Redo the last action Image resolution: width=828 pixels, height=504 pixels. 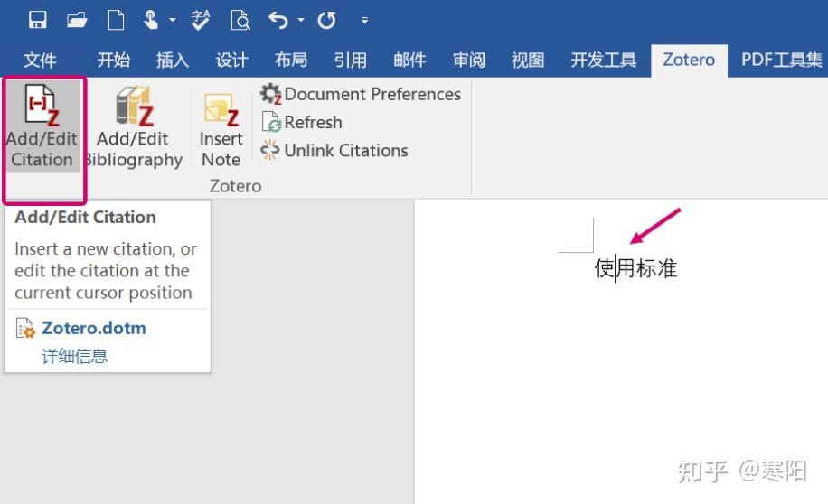tap(327, 21)
